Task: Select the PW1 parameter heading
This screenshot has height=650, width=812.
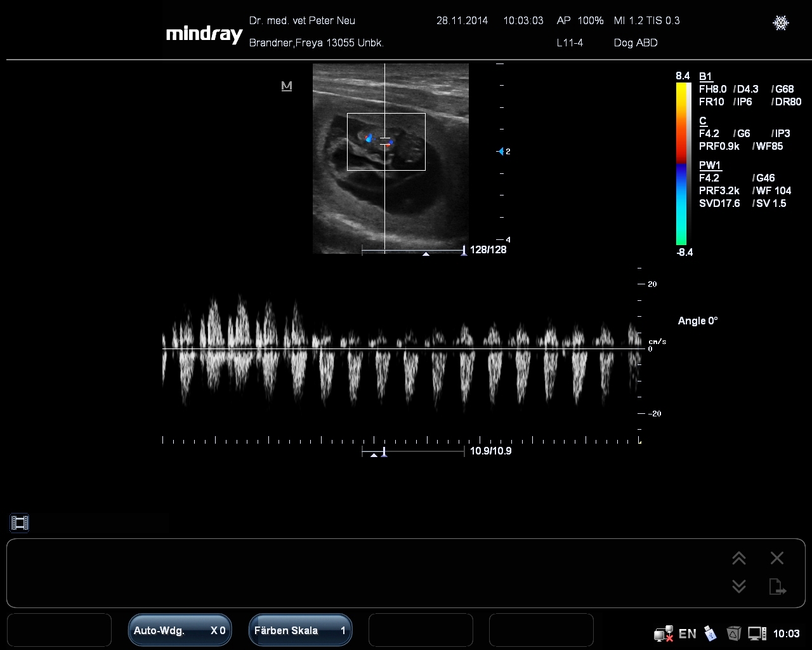Action: 710,165
